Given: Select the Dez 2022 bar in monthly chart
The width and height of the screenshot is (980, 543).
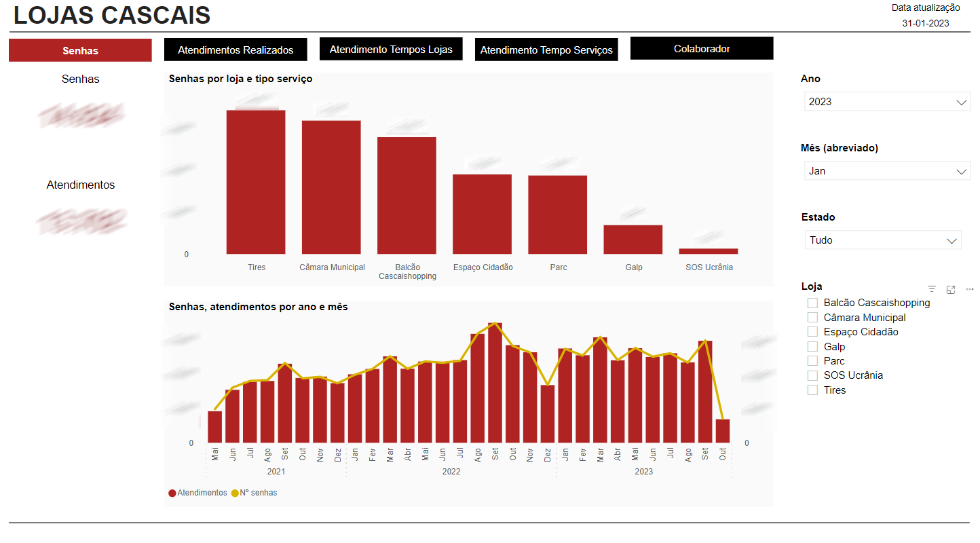Looking at the screenshot, I should [x=548, y=414].
